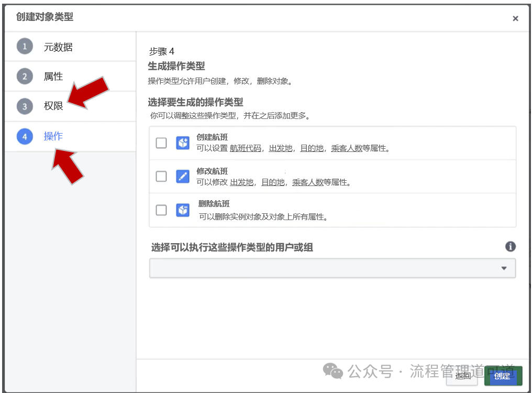Click the info icon beside user group heading
The image size is (532, 393).
point(510,247)
